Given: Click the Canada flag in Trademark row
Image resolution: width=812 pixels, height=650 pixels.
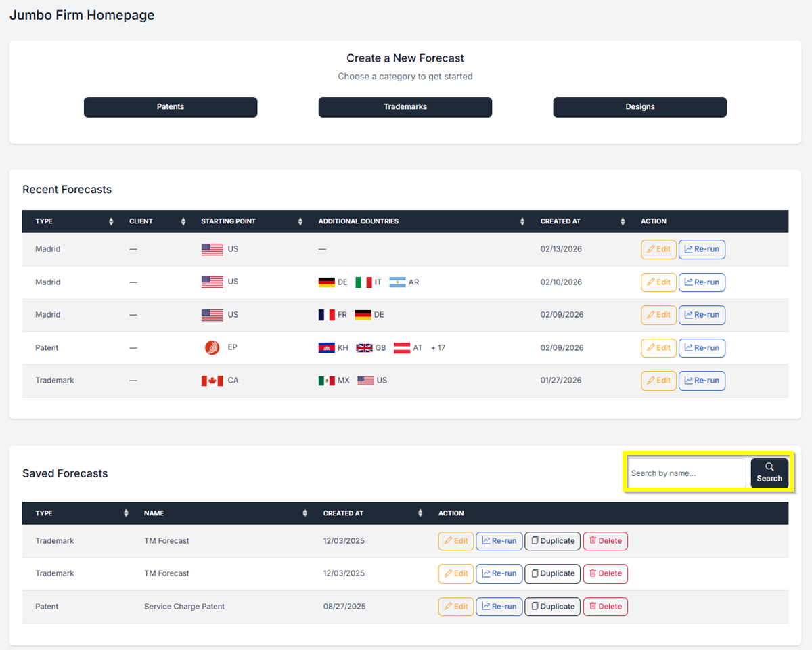Looking at the screenshot, I should [x=212, y=381].
